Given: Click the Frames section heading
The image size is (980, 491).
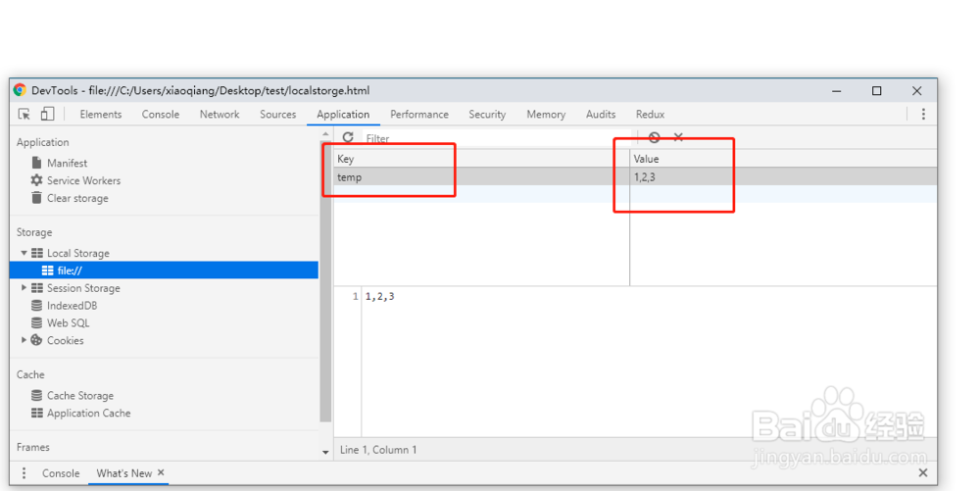Looking at the screenshot, I should tap(33, 447).
